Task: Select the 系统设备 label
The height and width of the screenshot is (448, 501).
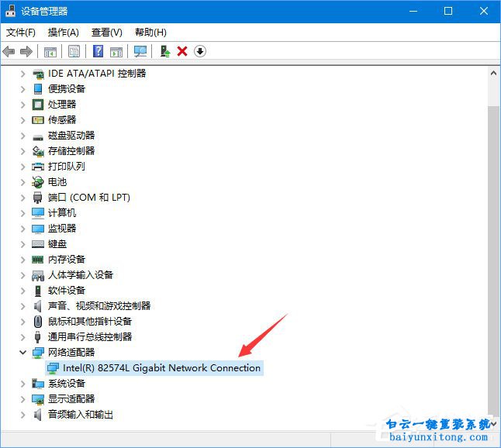Action: [x=67, y=384]
